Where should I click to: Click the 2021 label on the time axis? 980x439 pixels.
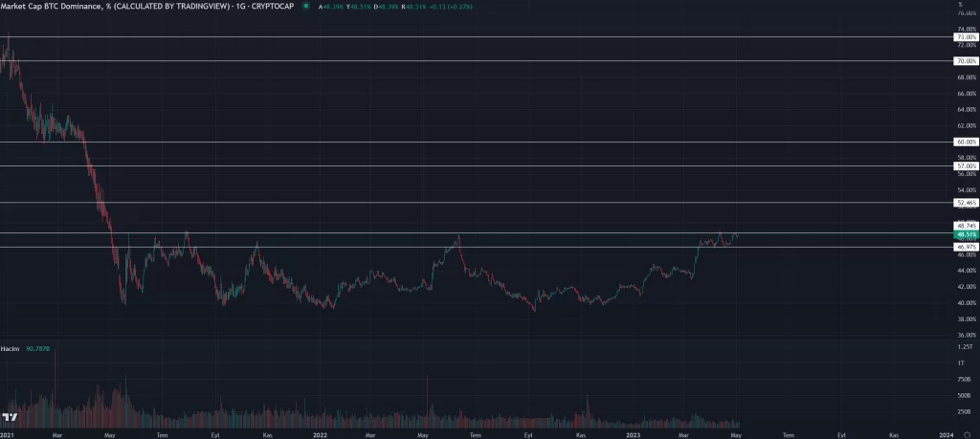pos(7,434)
